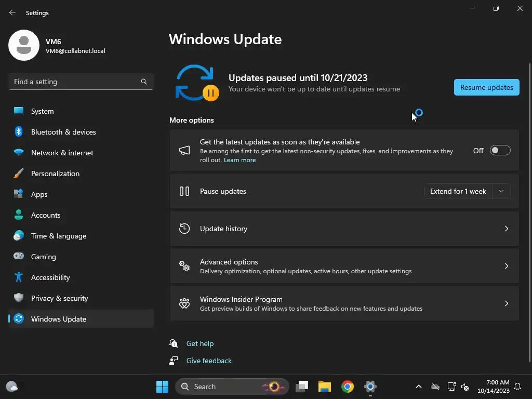Open Apps settings page
Image resolution: width=532 pixels, height=399 pixels.
[81, 194]
